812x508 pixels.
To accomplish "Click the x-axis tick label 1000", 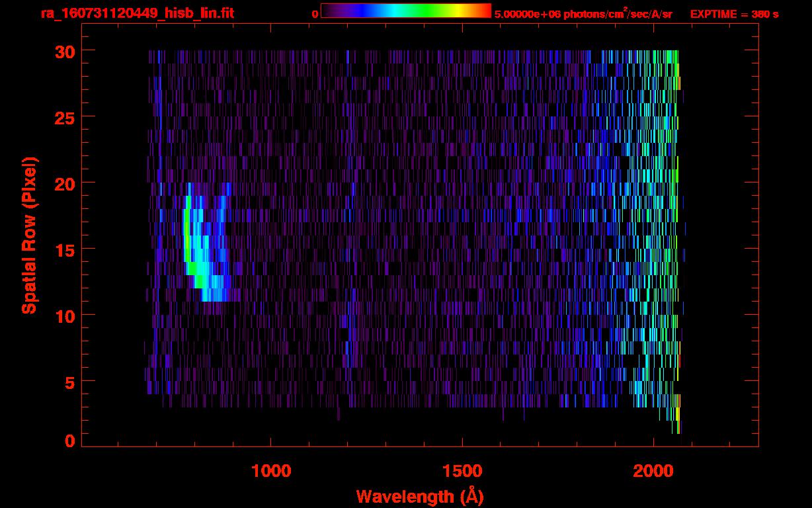I will coord(271,471).
